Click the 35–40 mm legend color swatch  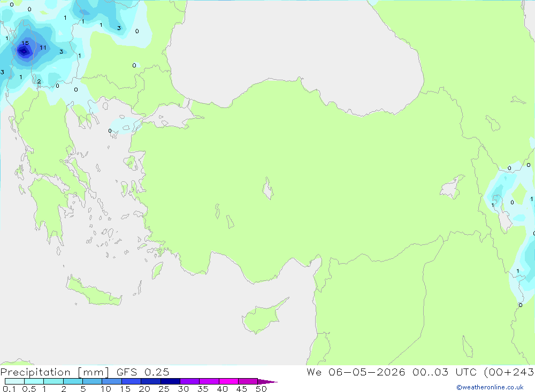pos(209,381)
